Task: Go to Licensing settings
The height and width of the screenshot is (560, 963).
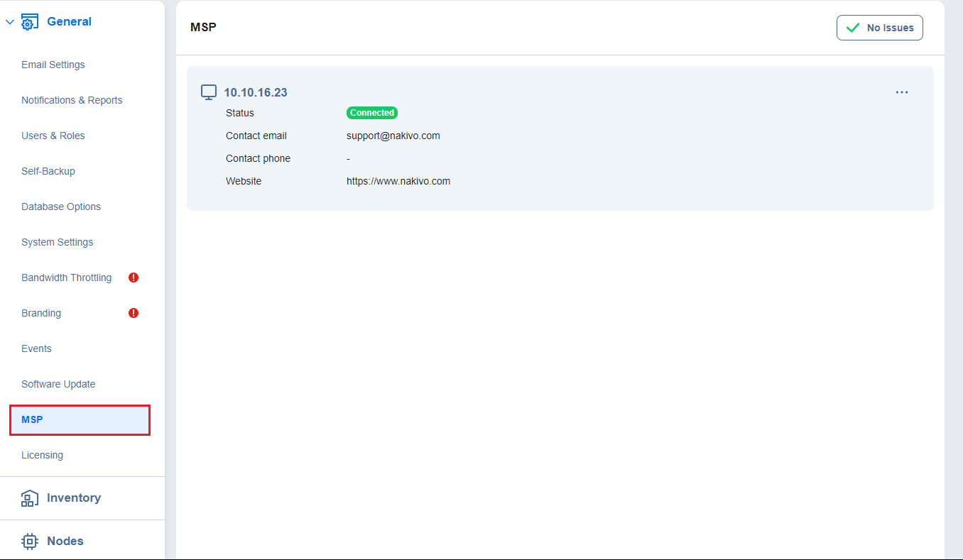Action: 43,455
